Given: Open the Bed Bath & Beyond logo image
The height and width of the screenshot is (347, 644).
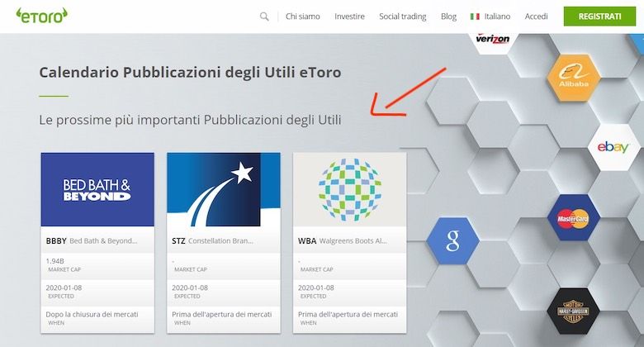Looking at the screenshot, I should click(x=97, y=189).
